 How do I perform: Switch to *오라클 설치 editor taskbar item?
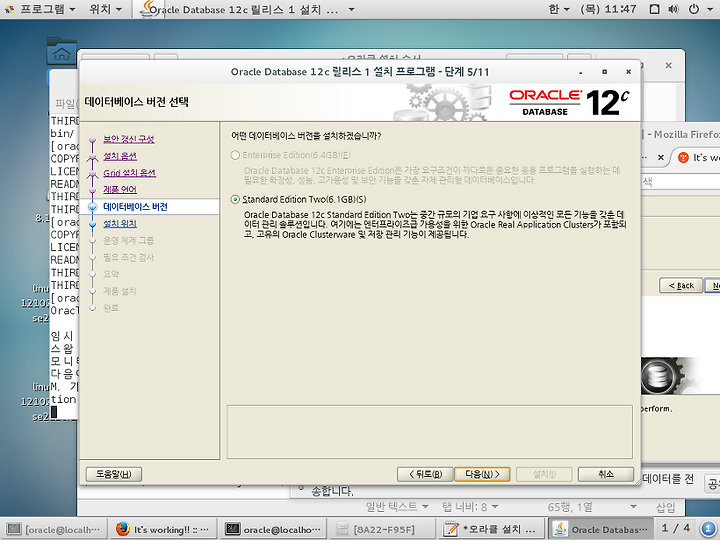click(x=492, y=529)
